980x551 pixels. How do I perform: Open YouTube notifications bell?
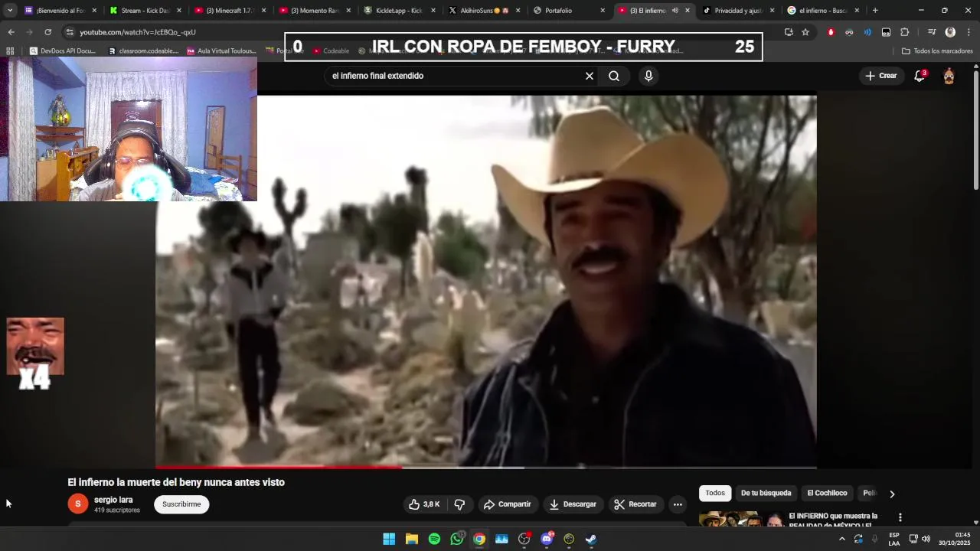pos(920,76)
